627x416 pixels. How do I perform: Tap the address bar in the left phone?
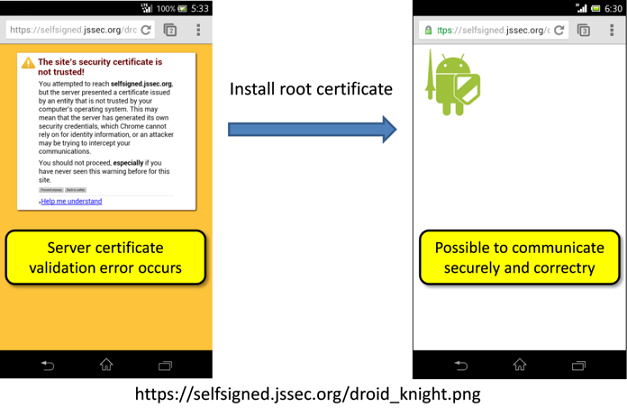click(x=70, y=30)
